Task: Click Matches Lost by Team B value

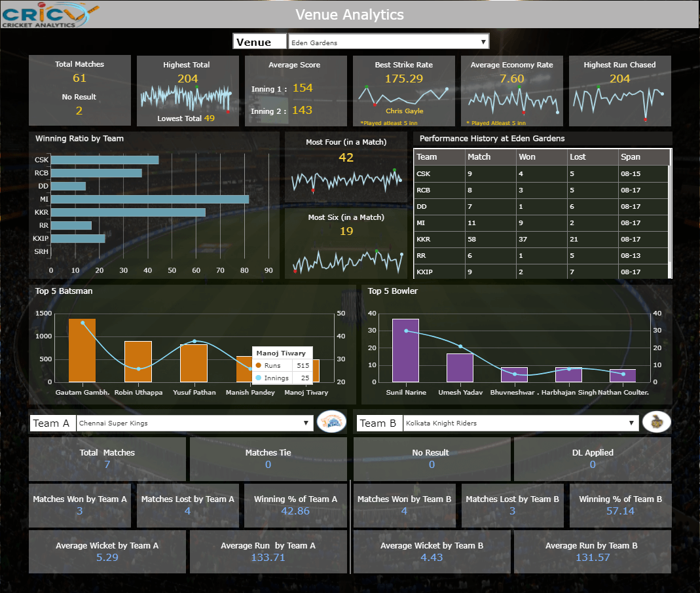Action: (513, 511)
